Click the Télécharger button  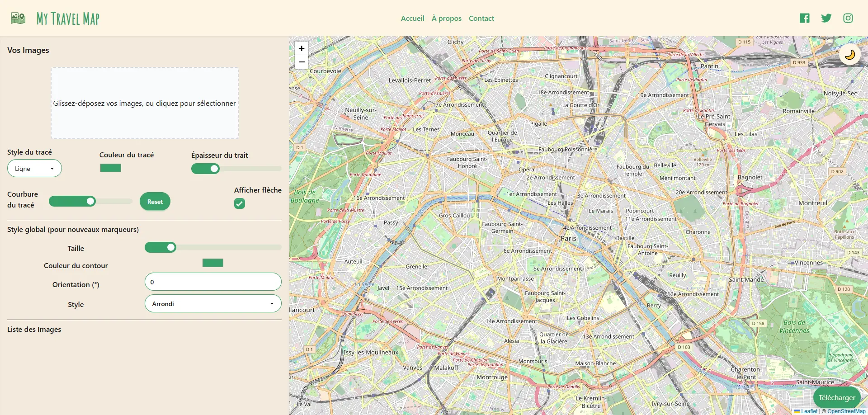836,398
